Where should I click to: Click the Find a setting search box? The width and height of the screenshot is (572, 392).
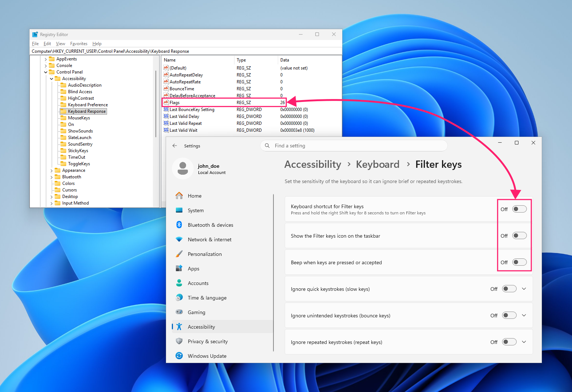[354, 146]
